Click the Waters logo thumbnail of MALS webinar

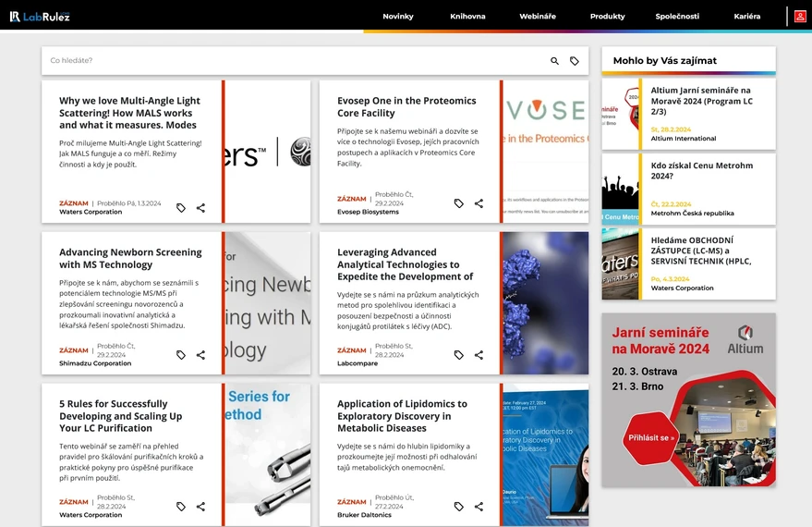click(268, 152)
